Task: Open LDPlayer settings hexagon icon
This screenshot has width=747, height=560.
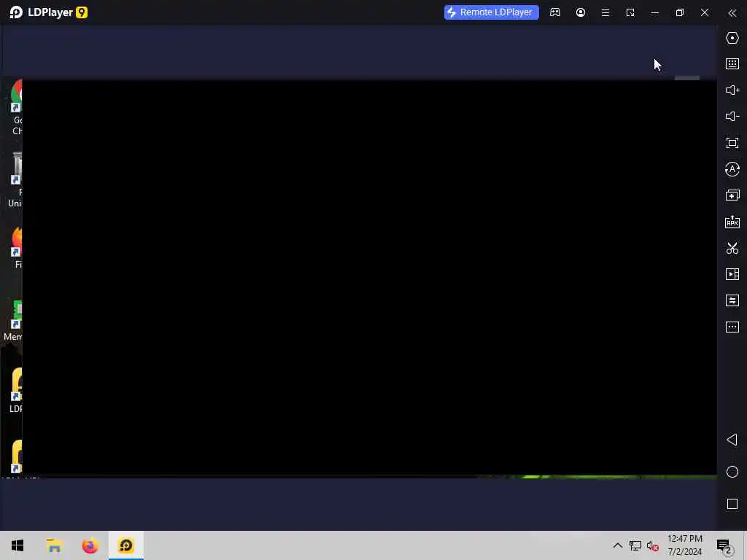Action: coord(732,38)
